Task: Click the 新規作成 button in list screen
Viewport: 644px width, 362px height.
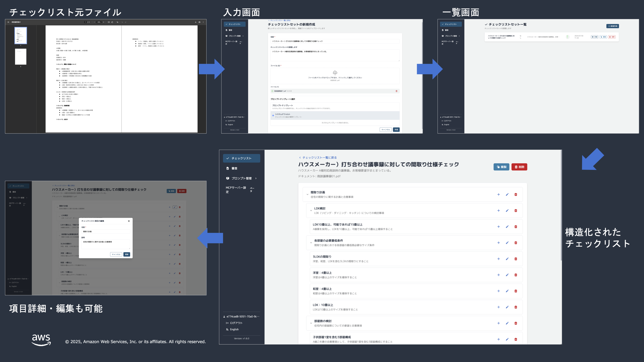Action: point(612,26)
